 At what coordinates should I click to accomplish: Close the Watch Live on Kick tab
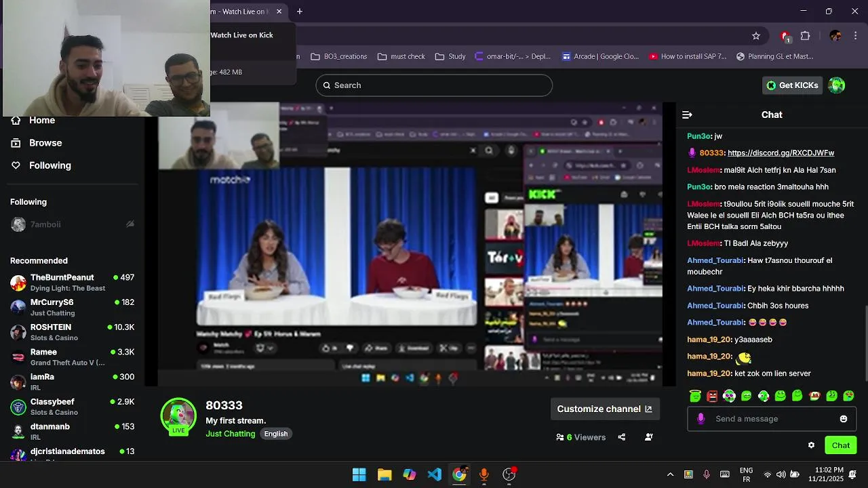(x=279, y=12)
